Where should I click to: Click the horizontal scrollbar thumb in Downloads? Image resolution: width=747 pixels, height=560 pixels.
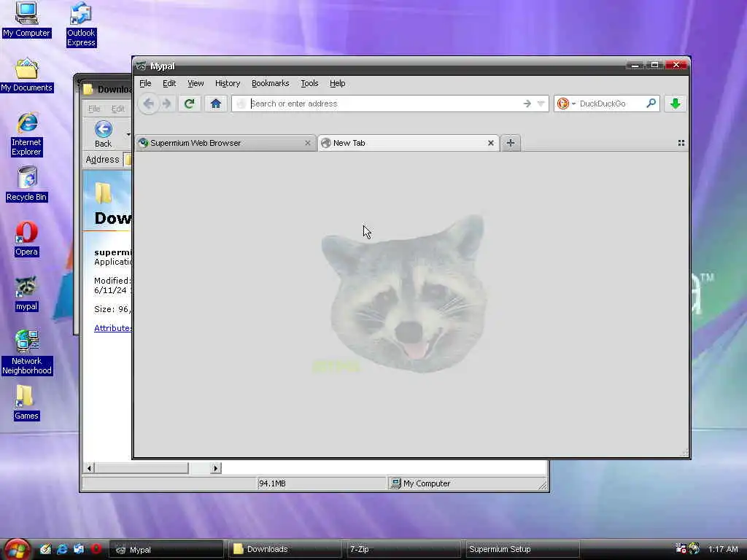142,468
